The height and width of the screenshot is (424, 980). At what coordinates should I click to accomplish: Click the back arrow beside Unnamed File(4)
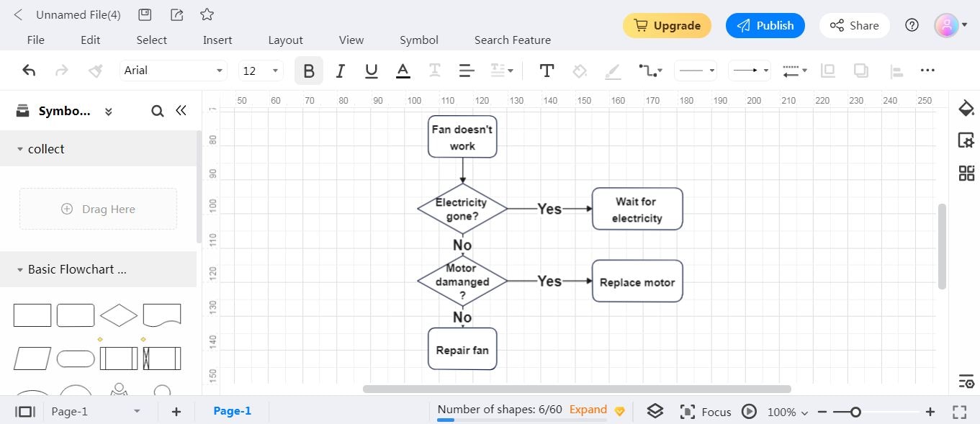click(x=18, y=14)
